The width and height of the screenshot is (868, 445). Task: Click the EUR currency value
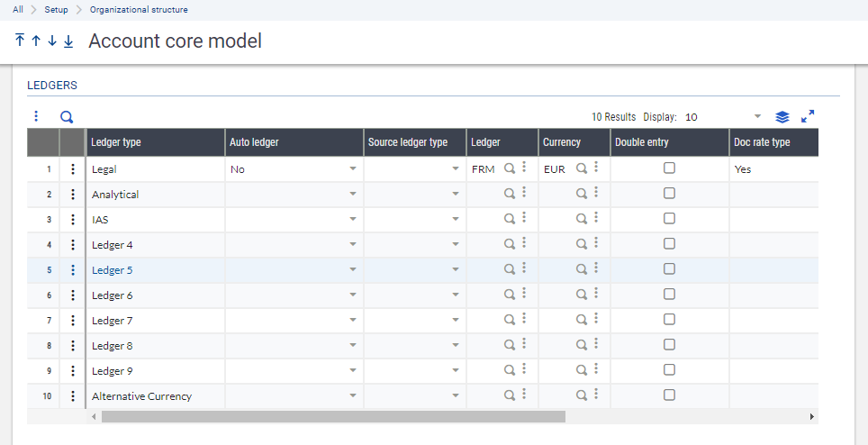pyautogui.click(x=555, y=170)
